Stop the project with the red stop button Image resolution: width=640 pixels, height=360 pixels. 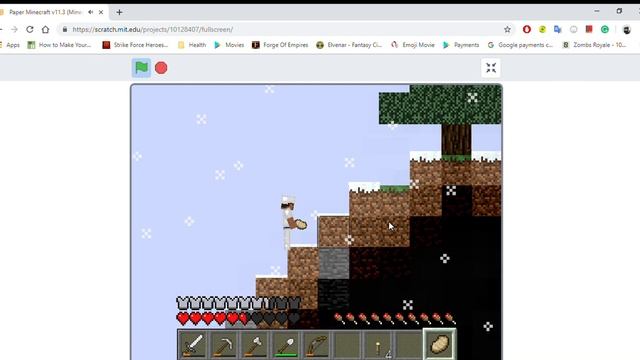(161, 68)
